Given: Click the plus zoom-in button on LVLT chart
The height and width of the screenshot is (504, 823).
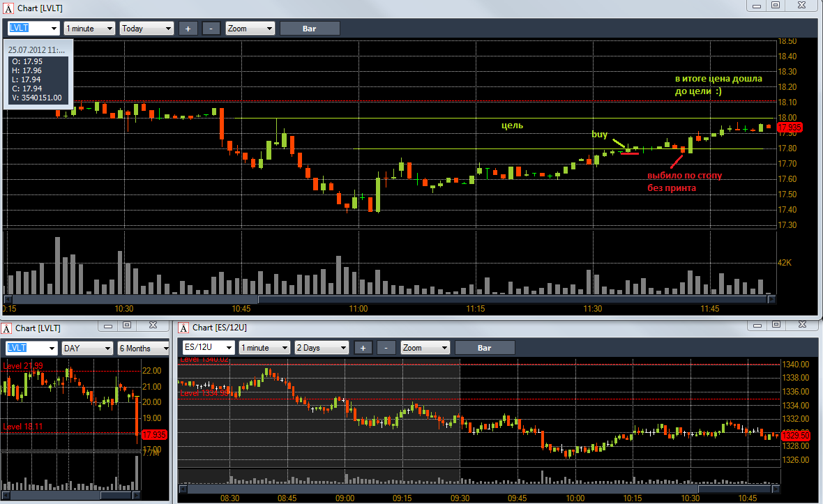Looking at the screenshot, I should [188, 29].
